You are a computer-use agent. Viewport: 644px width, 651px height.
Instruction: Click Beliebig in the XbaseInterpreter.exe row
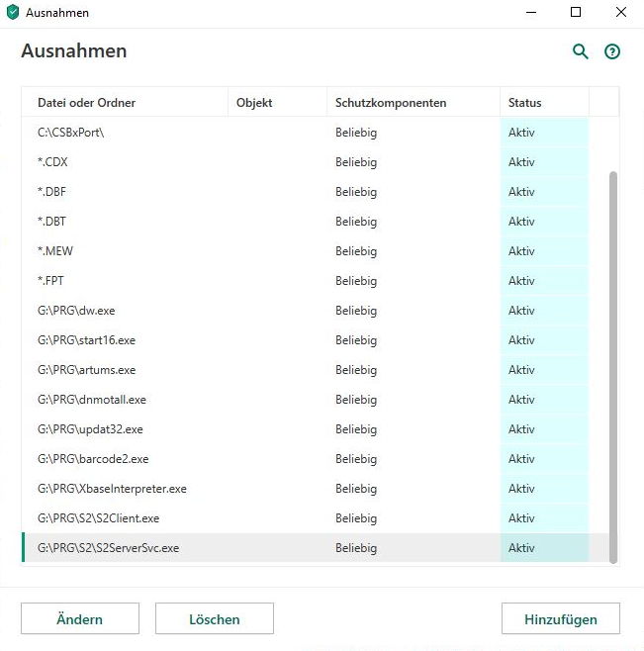(356, 489)
